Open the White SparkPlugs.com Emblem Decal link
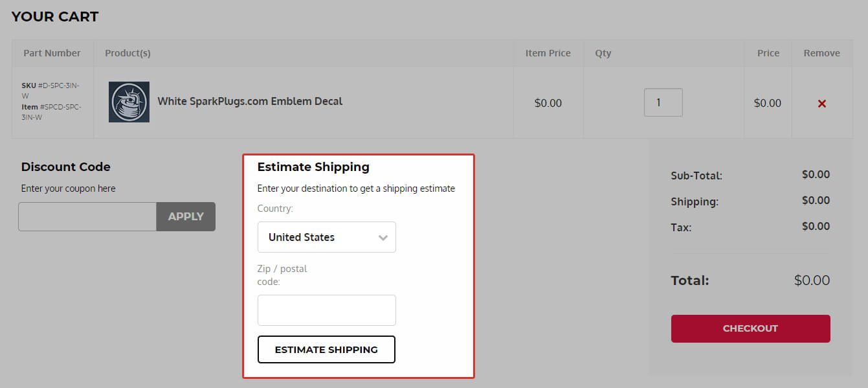Viewport: 868px width, 388px height. (250, 101)
